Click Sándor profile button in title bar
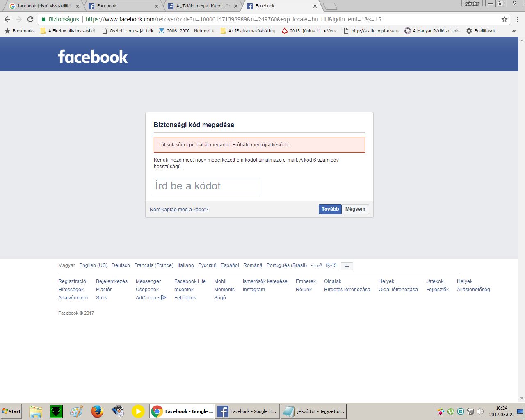 point(472,4)
